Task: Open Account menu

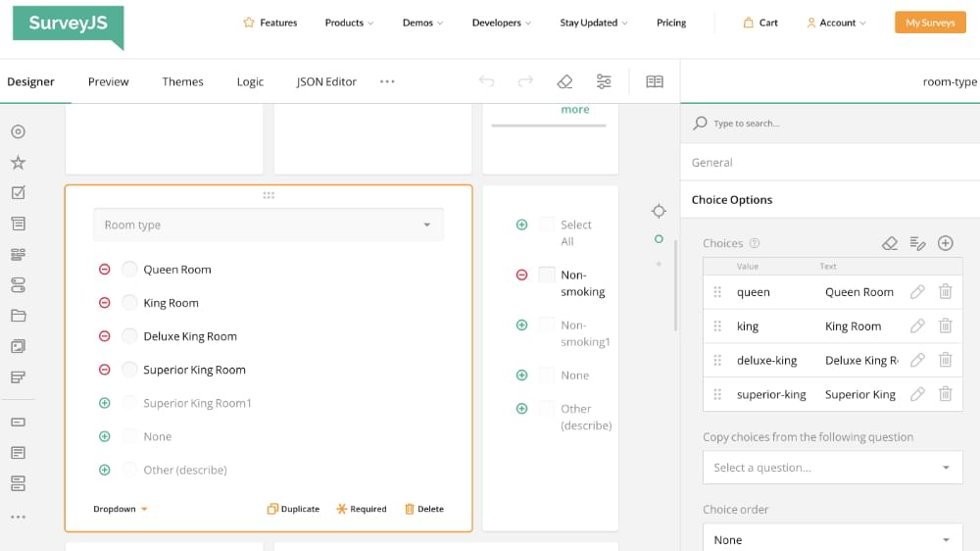Action: (x=836, y=23)
